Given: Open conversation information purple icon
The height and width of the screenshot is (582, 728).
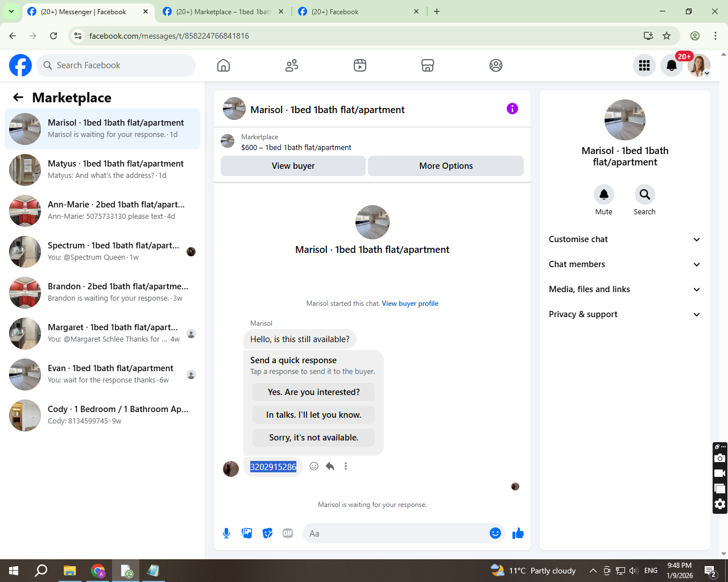Looking at the screenshot, I should point(512,109).
